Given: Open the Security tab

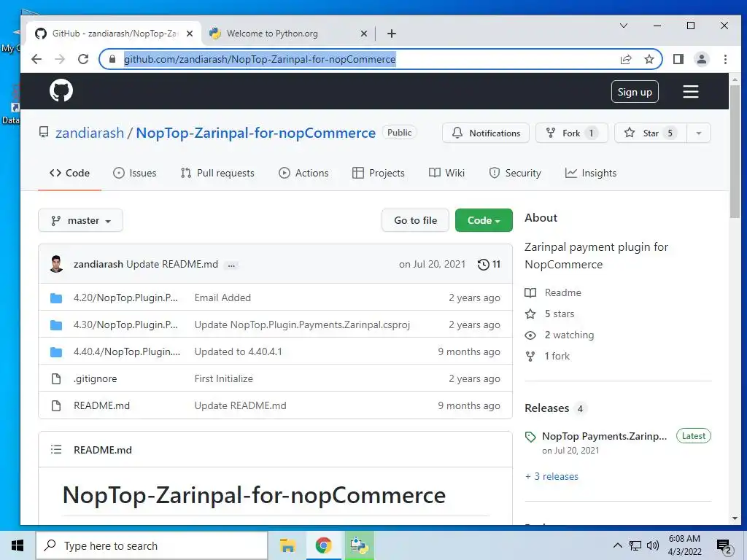Looking at the screenshot, I should click(x=515, y=173).
